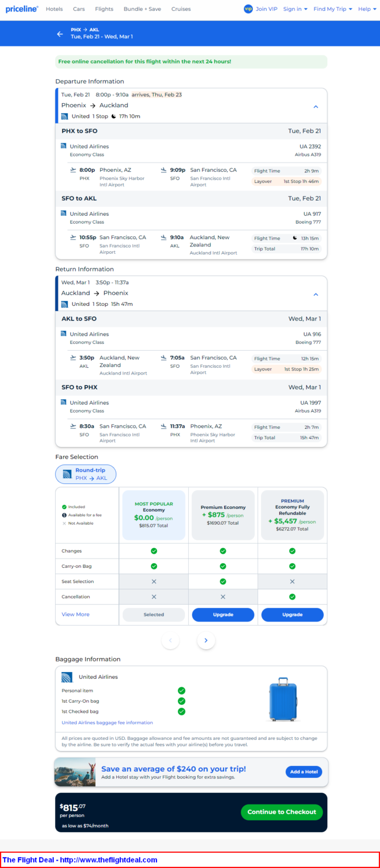Select the Round-trip PHX to AKL tab
Viewport: 380px width, 868px height.
[86, 474]
